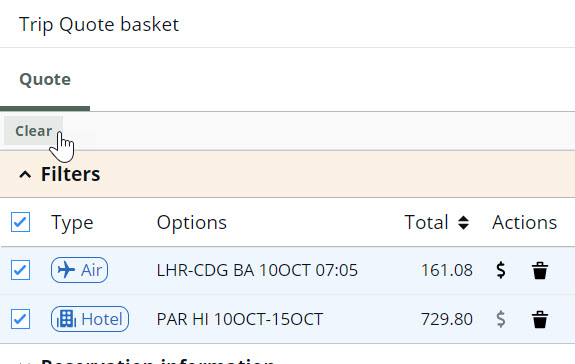Click the Options column header
This screenshot has height=364, width=575.
point(192,223)
